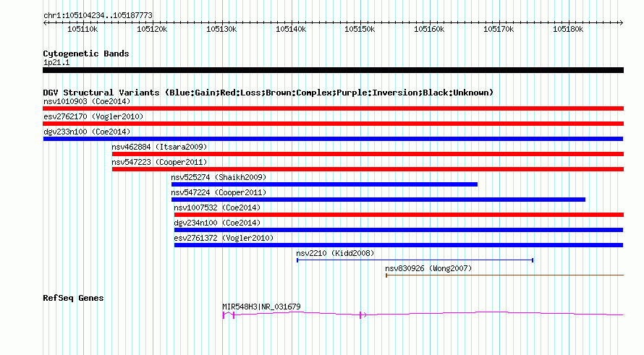Image resolution: width=644 pixels, height=355 pixels.
Task: Open the MIR548H3|NR_031679 gene label
Action: 262,307
